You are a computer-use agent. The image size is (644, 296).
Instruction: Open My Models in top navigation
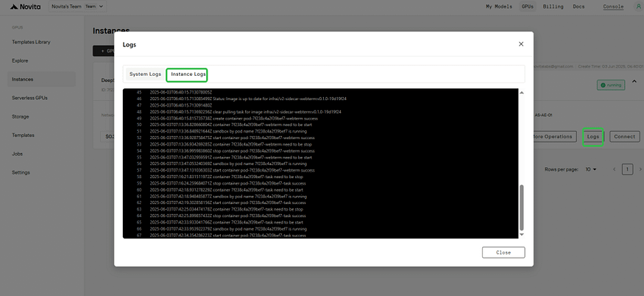click(x=498, y=7)
